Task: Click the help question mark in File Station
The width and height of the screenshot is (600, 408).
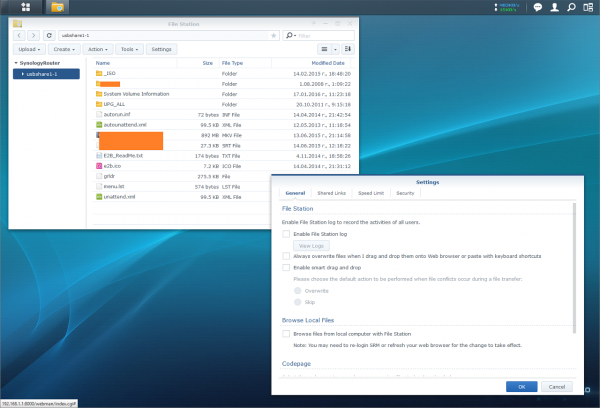Action: point(313,24)
